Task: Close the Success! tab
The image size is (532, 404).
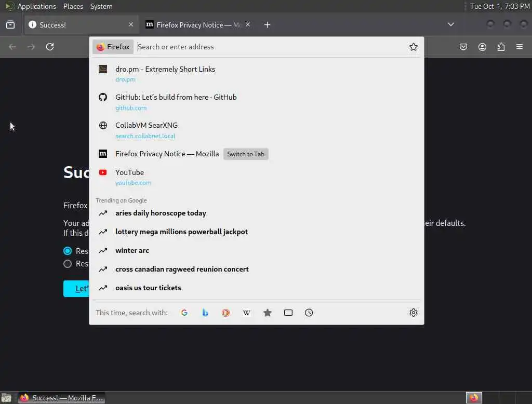Action: (131, 24)
